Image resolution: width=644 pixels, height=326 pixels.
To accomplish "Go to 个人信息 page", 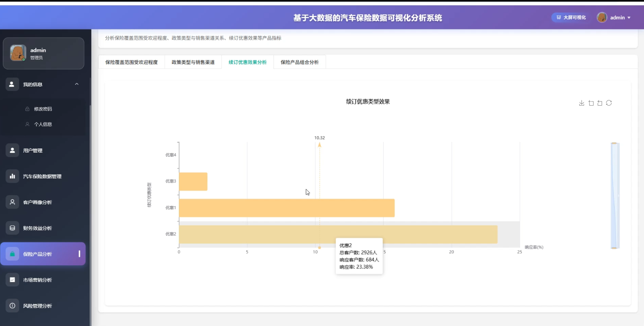I will click(x=43, y=124).
